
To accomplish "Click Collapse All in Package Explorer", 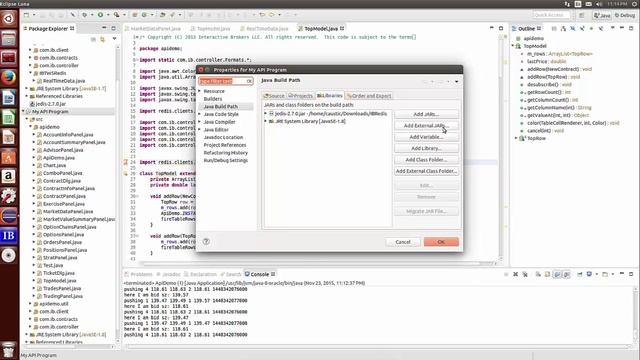I will pos(93,39).
